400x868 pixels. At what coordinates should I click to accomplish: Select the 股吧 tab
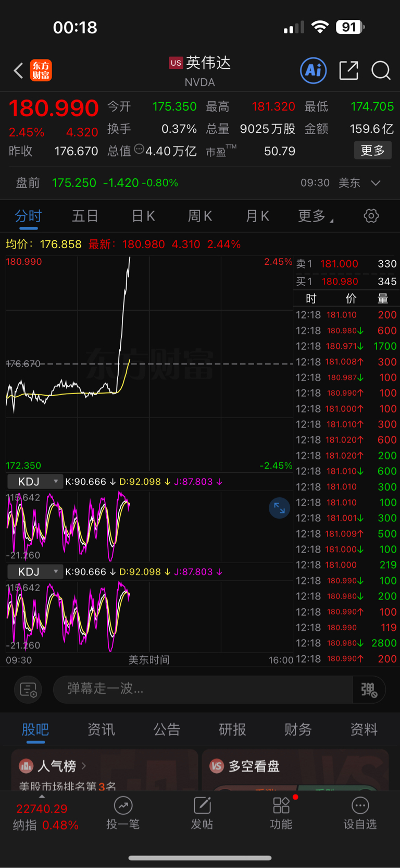[35, 729]
